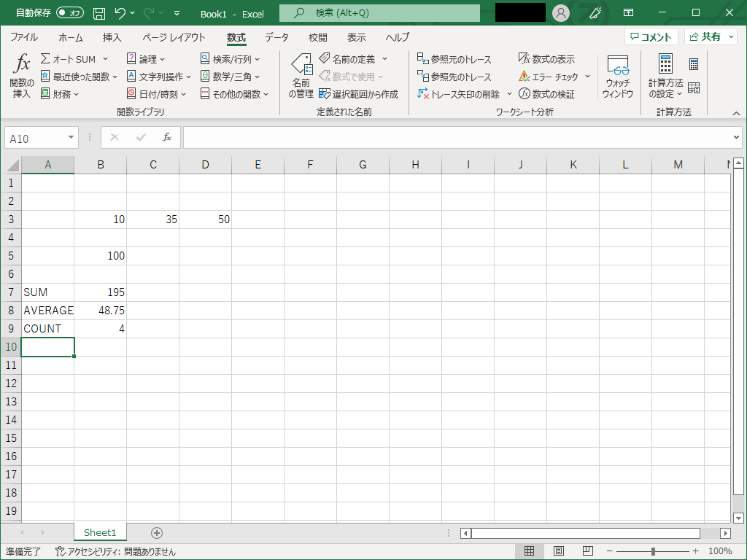Add a new sheet with plus button
747x560 pixels.
[157, 533]
